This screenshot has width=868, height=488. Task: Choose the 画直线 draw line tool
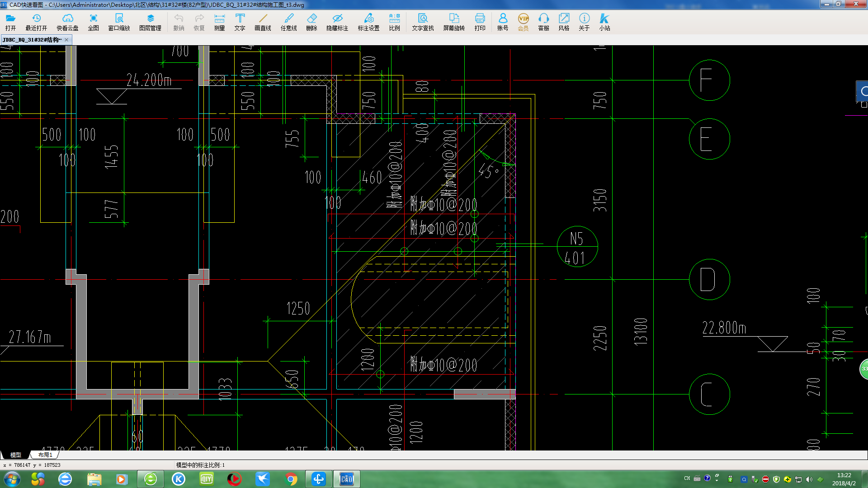[x=263, y=22]
